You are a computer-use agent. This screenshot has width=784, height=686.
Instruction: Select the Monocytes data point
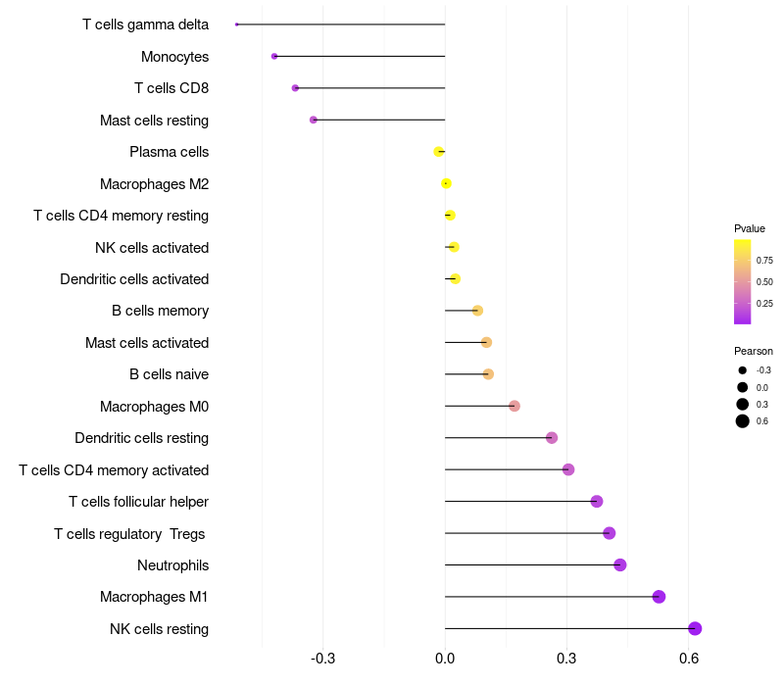coord(274,56)
